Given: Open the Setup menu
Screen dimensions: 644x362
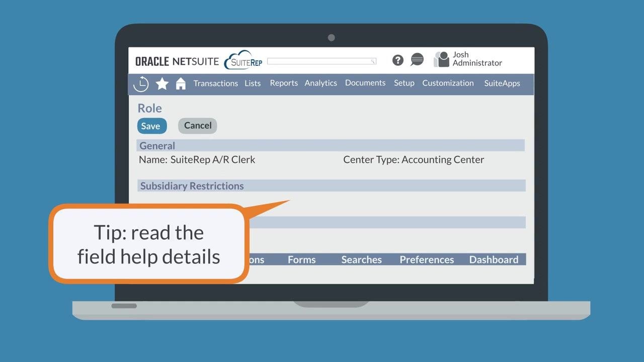Looking at the screenshot, I should point(404,83).
